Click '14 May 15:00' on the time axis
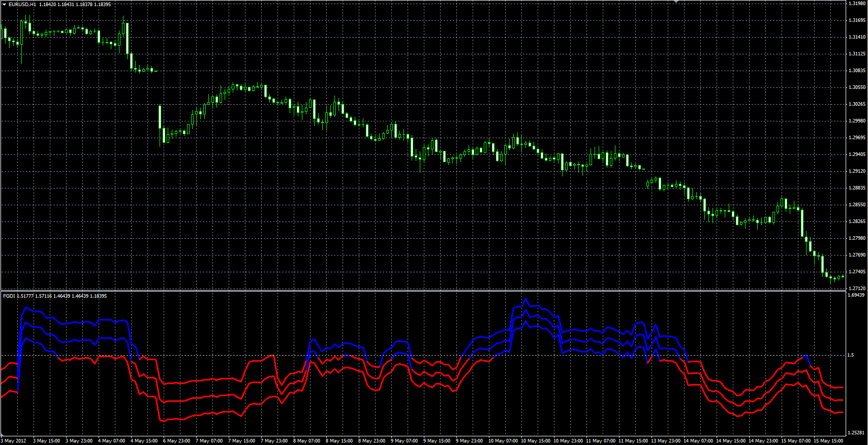Screen dimensions: 868x445 731,441
